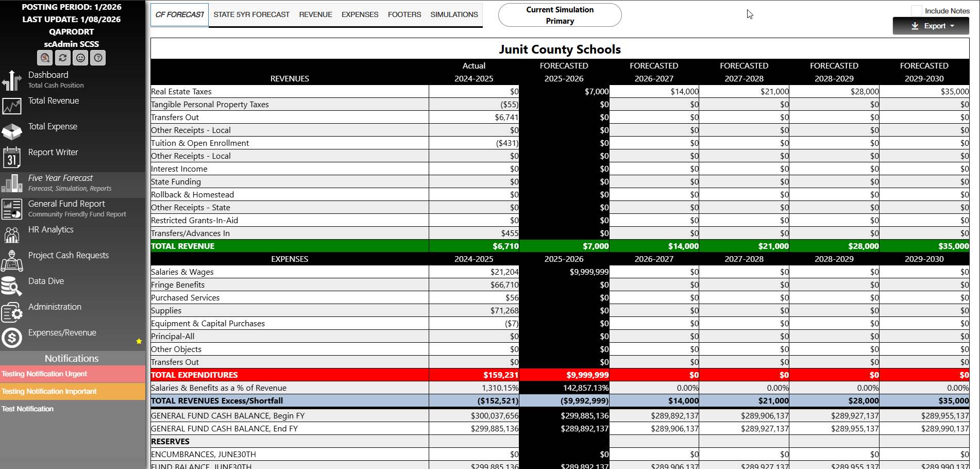Click the Salaries & Wages row label

point(182,272)
